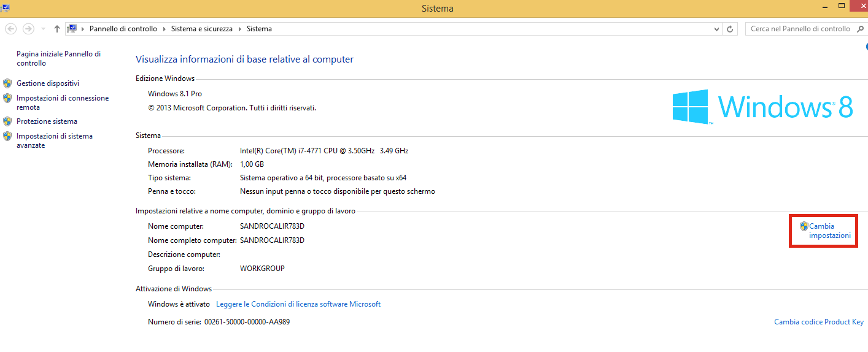Click the Forward navigation arrow

[28, 29]
